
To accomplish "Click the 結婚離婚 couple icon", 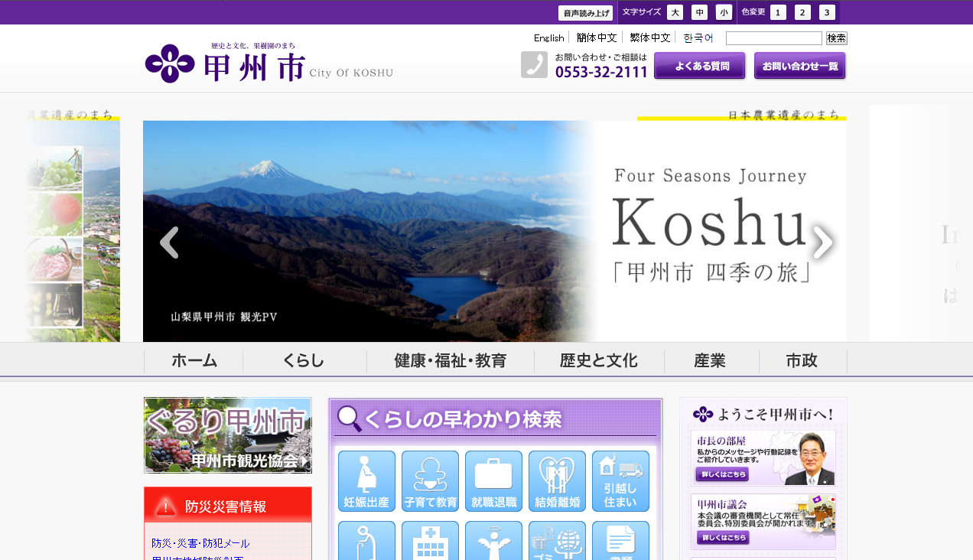I will [557, 480].
